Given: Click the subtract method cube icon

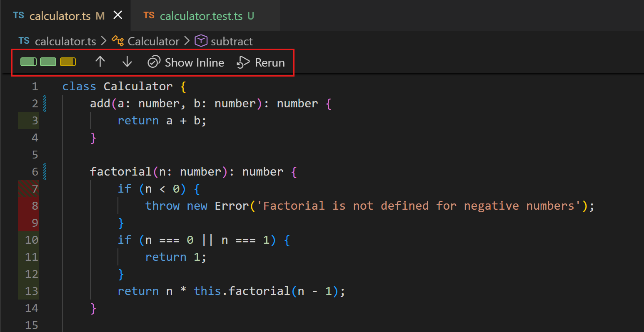Looking at the screenshot, I should click(x=201, y=41).
